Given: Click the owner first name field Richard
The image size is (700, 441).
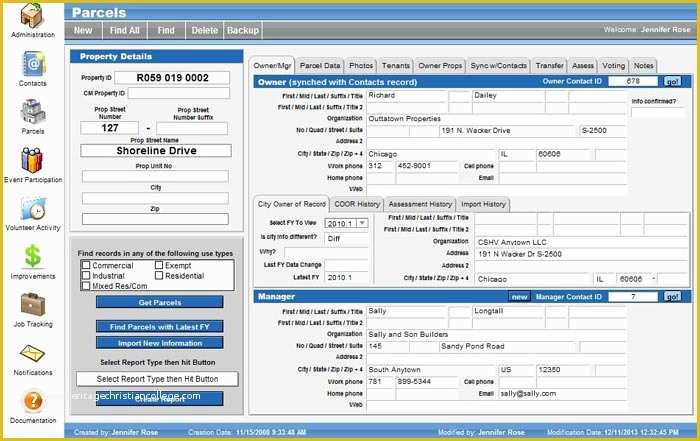Looking at the screenshot, I should (407, 96).
